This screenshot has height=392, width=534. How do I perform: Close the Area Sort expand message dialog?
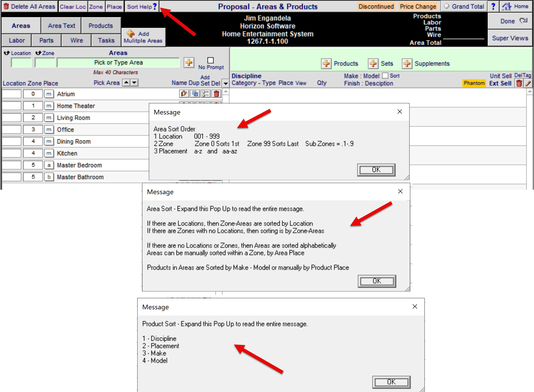(400, 191)
